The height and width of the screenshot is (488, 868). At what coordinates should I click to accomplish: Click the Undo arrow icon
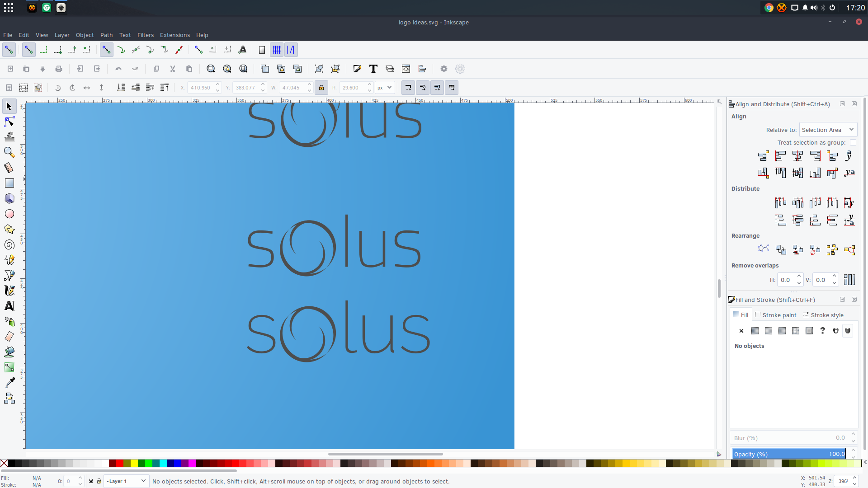(x=118, y=69)
